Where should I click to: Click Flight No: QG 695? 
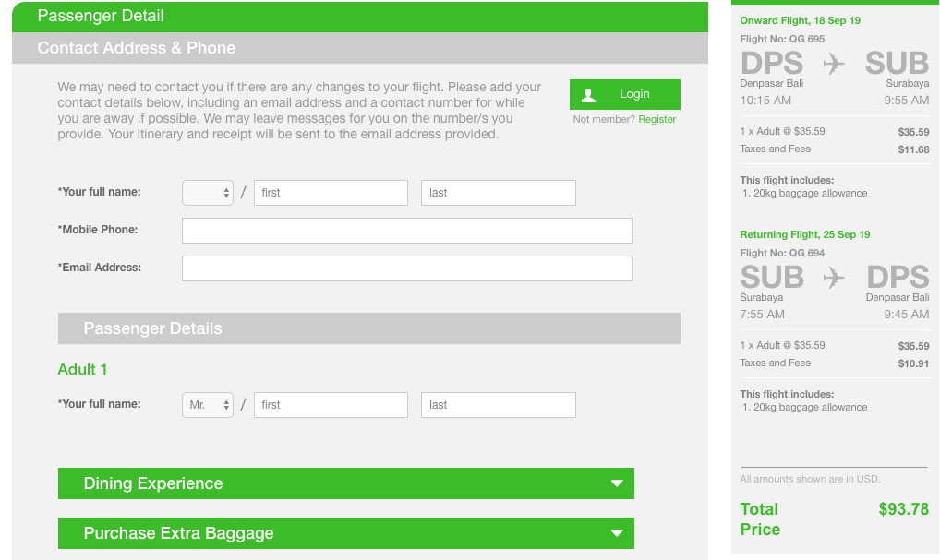(x=782, y=39)
